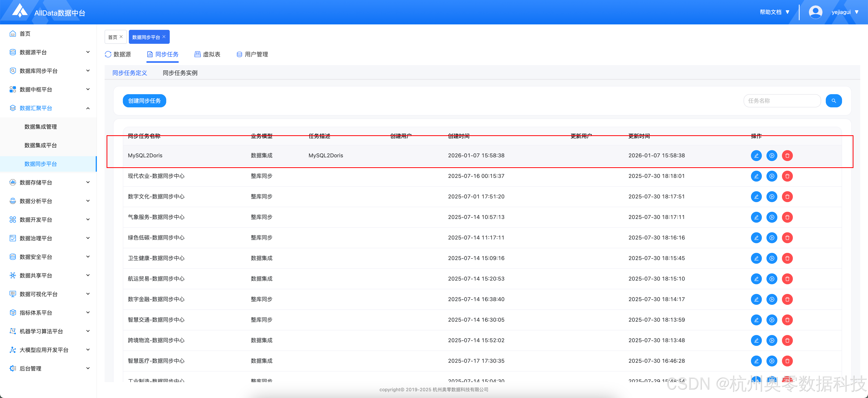Screen dimensions: 868x398
Task: Open 数据集成管理 in the sidebar
Action: point(40,127)
